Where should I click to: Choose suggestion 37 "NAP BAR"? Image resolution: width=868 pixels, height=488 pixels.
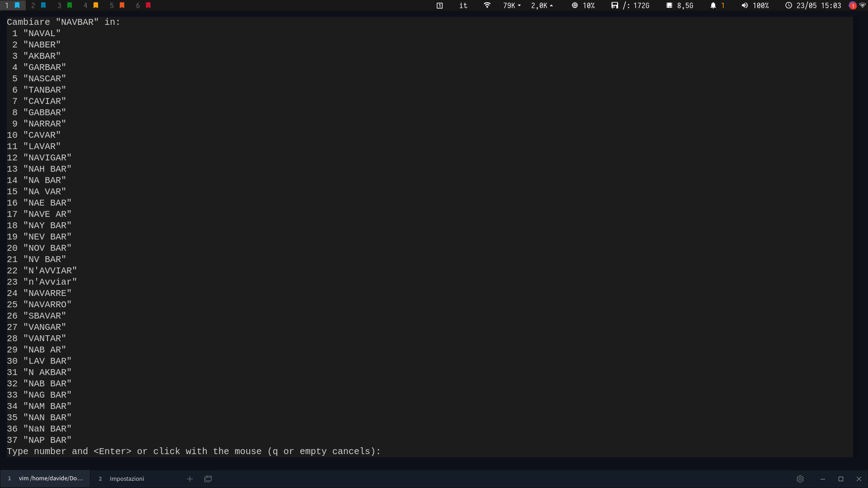[x=39, y=440]
